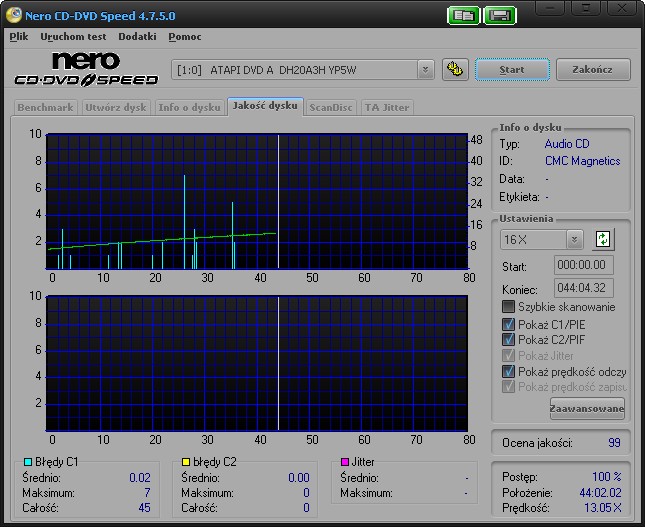Image resolution: width=645 pixels, height=527 pixels.
Task: Click the copy screenshot icon in title bar
Action: 463,16
